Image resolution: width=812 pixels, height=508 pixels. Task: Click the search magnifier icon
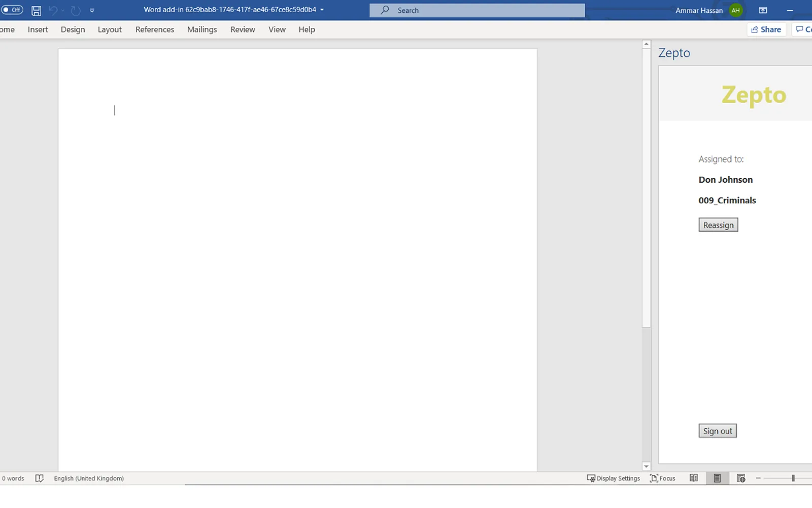pos(385,10)
